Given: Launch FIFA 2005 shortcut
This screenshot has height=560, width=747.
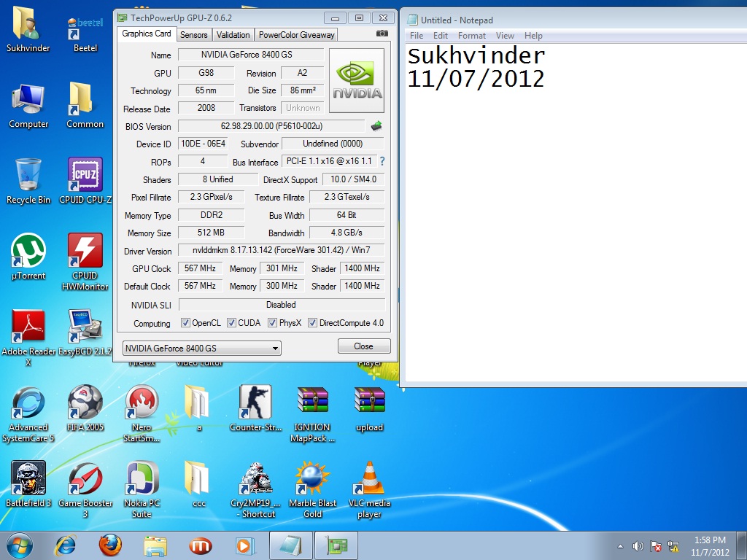Looking at the screenshot, I should click(85, 408).
